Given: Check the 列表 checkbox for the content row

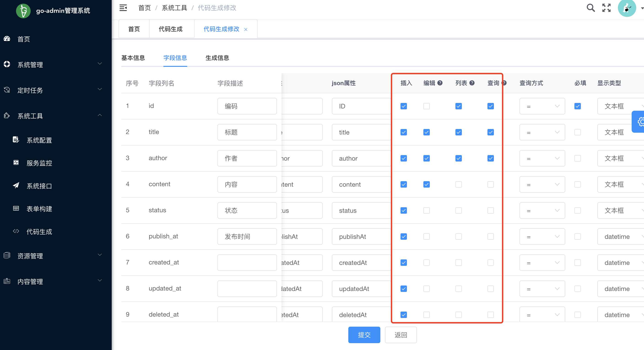Looking at the screenshot, I should pyautogui.click(x=458, y=184).
